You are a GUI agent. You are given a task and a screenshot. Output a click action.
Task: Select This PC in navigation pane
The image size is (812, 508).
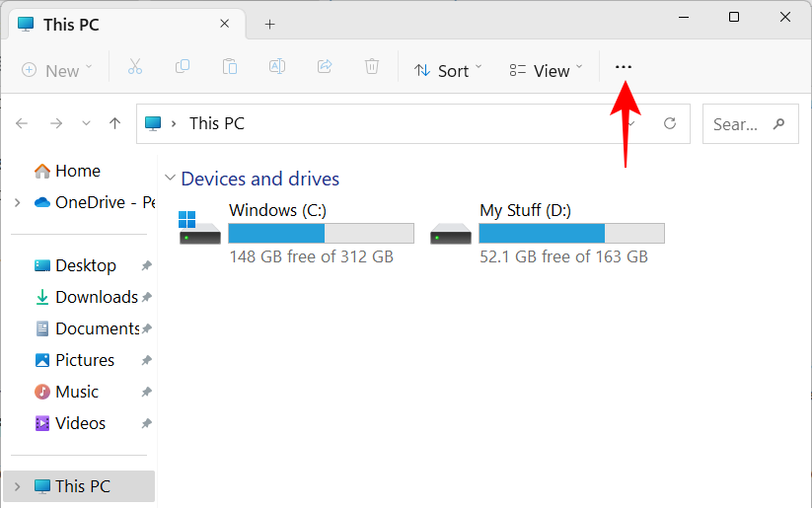(79, 486)
